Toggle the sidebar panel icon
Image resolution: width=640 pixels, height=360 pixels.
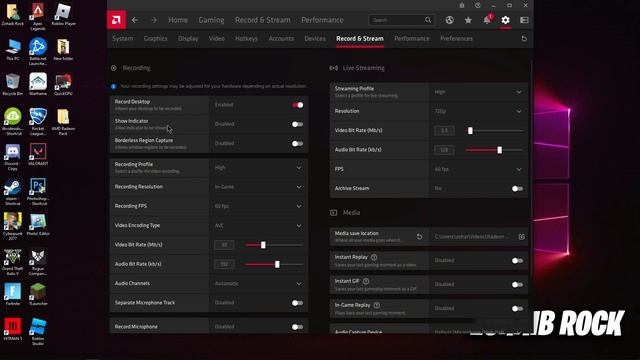tap(524, 20)
